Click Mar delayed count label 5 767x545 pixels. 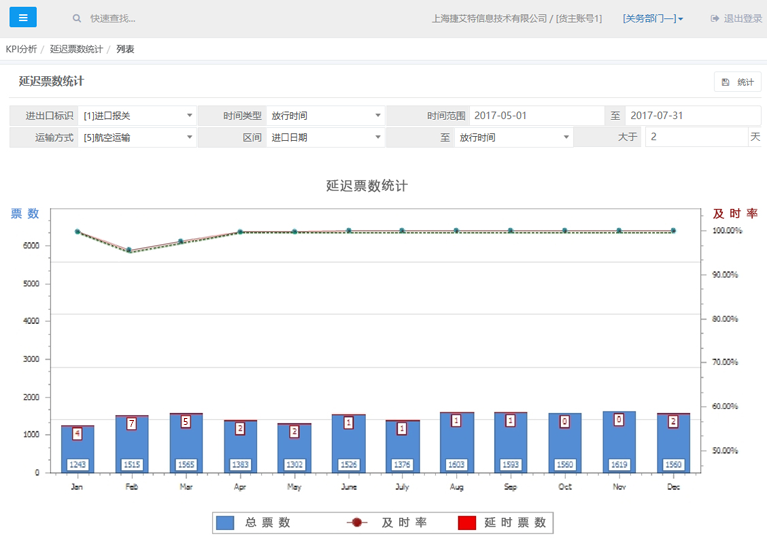tap(186, 422)
